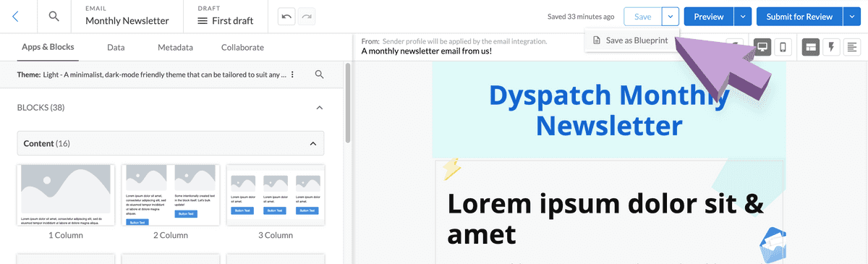
Task: Open the Submit for Review dropdown arrow
Action: pyautogui.click(x=851, y=17)
